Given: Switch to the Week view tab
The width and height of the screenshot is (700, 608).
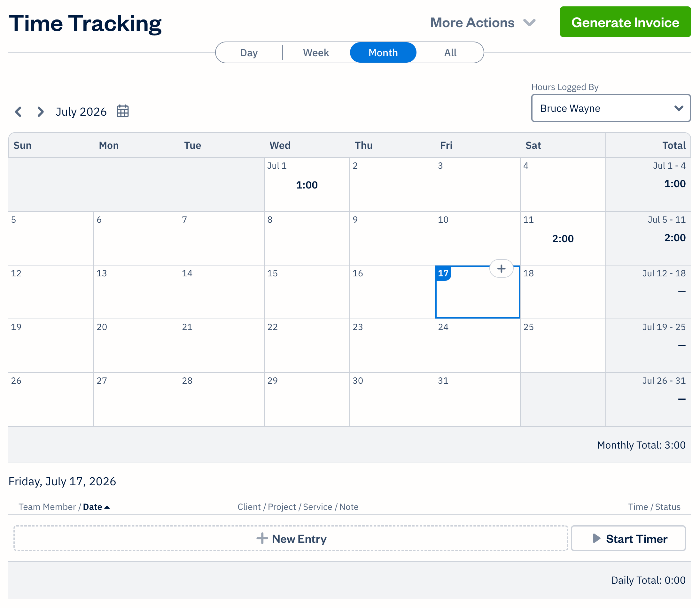Looking at the screenshot, I should coord(316,53).
